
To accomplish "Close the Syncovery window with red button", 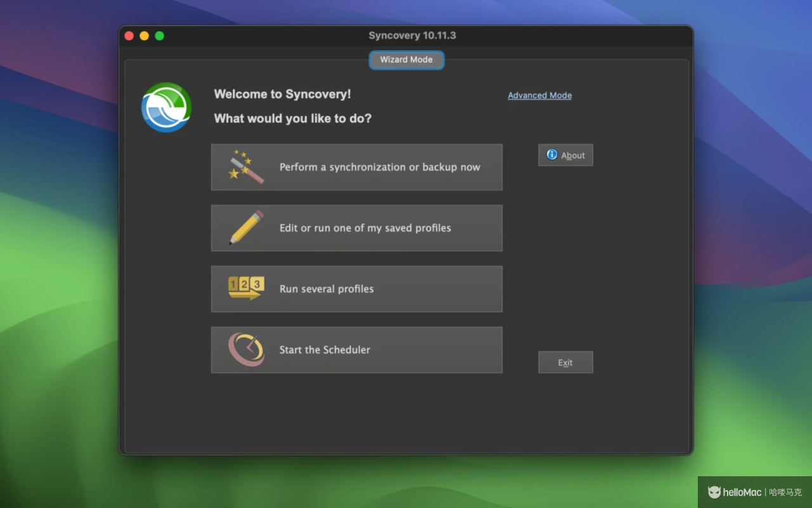I will pyautogui.click(x=129, y=36).
